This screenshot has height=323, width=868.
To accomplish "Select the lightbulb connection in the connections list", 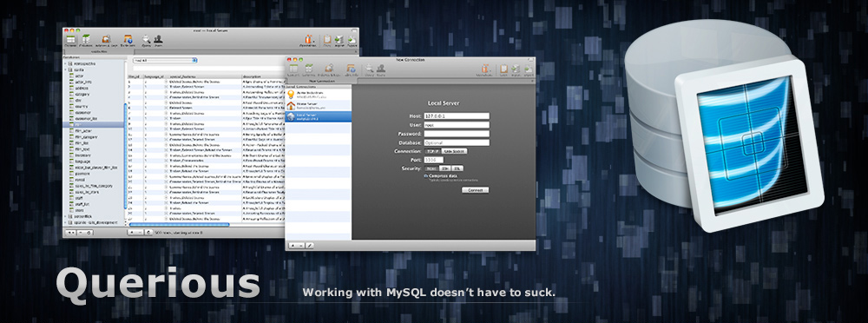I will pos(319,95).
